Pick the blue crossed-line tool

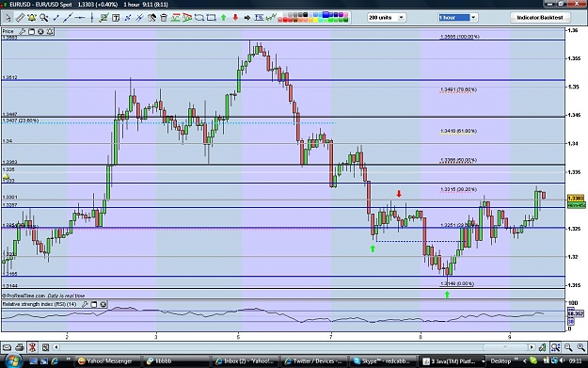140,18
